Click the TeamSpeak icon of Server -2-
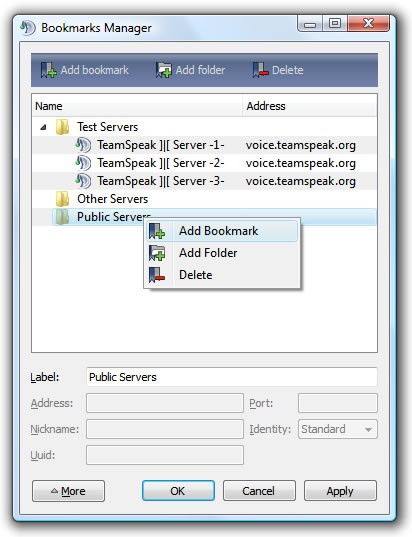The image size is (412, 537). point(83,163)
